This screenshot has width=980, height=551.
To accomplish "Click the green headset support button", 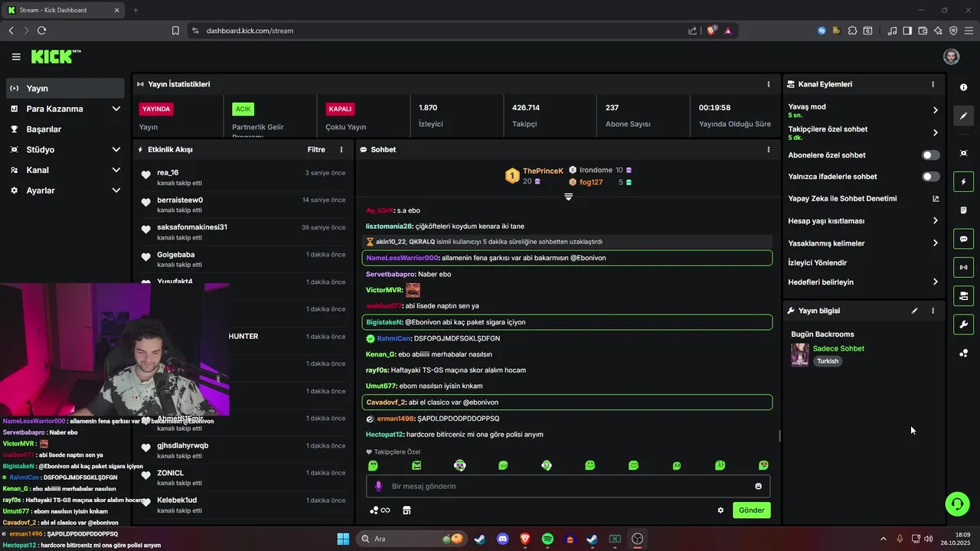I will click(957, 504).
